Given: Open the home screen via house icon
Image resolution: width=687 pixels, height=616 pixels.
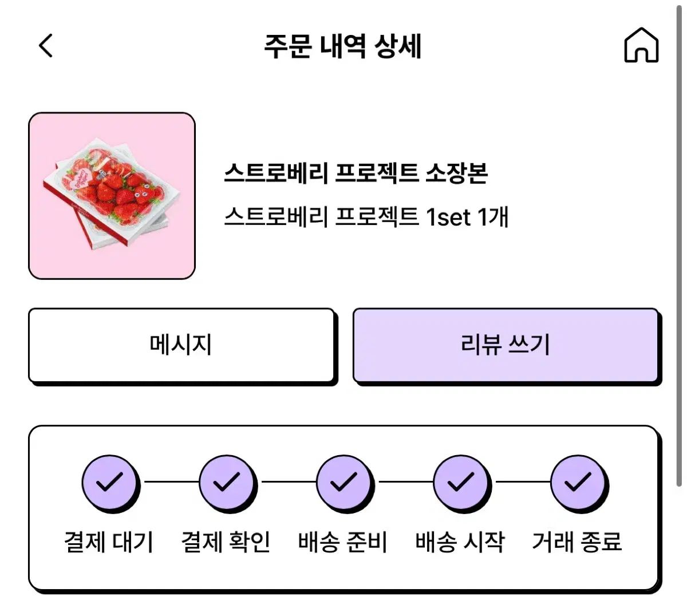Looking at the screenshot, I should pyautogui.click(x=641, y=45).
